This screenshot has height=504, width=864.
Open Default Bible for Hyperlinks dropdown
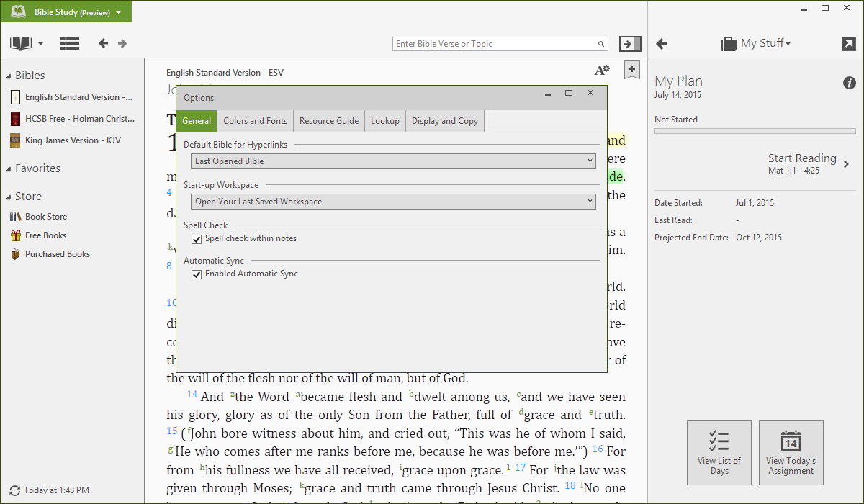[393, 161]
